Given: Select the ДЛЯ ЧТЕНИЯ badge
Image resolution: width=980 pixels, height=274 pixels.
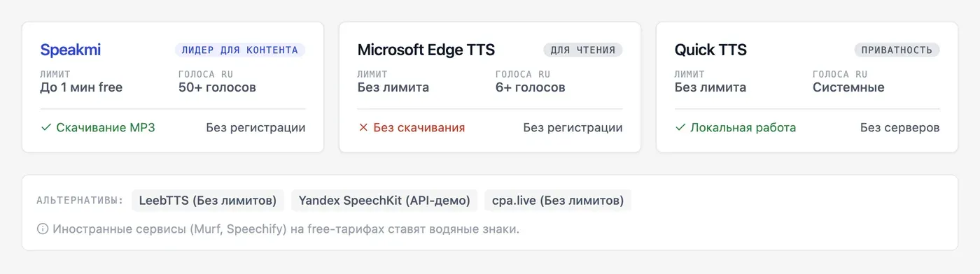Looking at the screenshot, I should (583, 50).
